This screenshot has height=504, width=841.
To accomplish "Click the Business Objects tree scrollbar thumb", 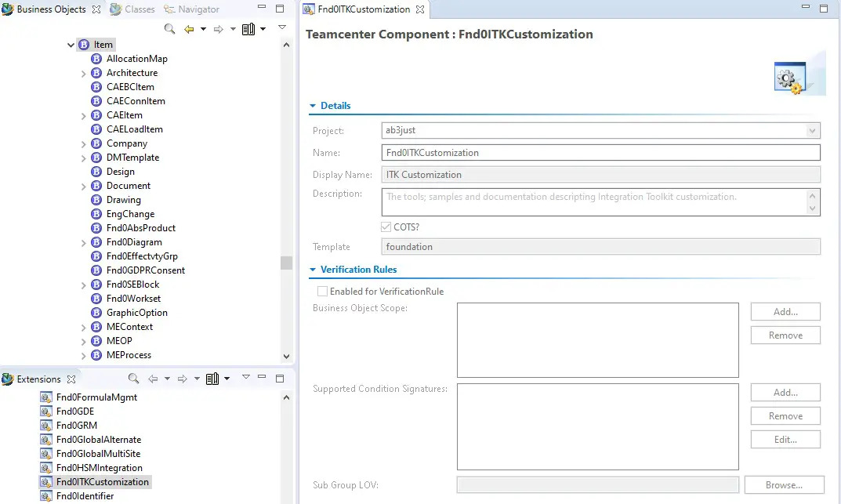I will click(x=286, y=263).
